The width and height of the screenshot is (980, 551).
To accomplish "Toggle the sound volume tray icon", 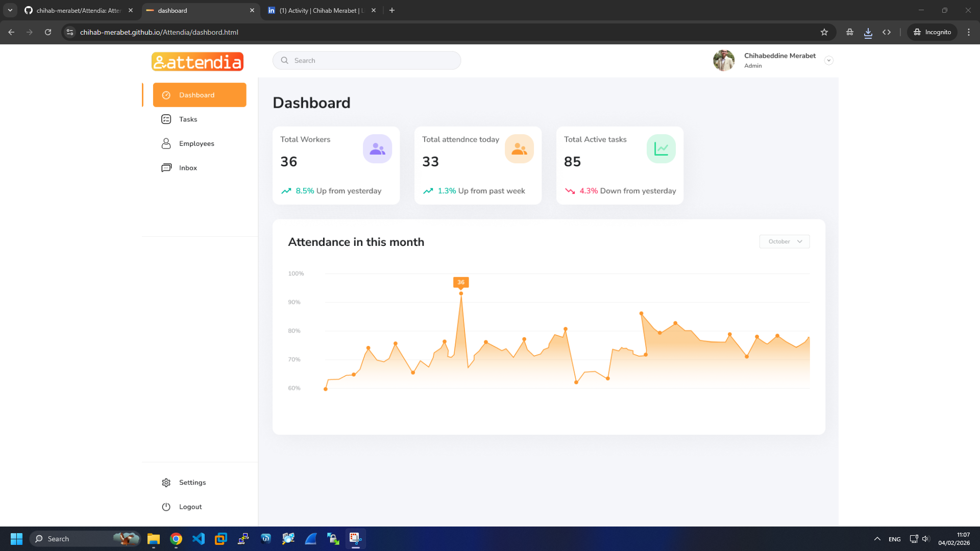I will point(926,539).
